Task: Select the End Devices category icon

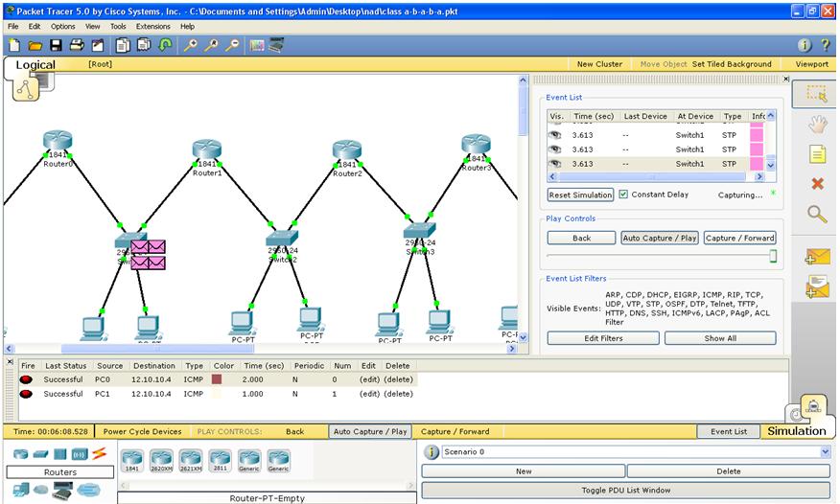Action: click(x=21, y=489)
